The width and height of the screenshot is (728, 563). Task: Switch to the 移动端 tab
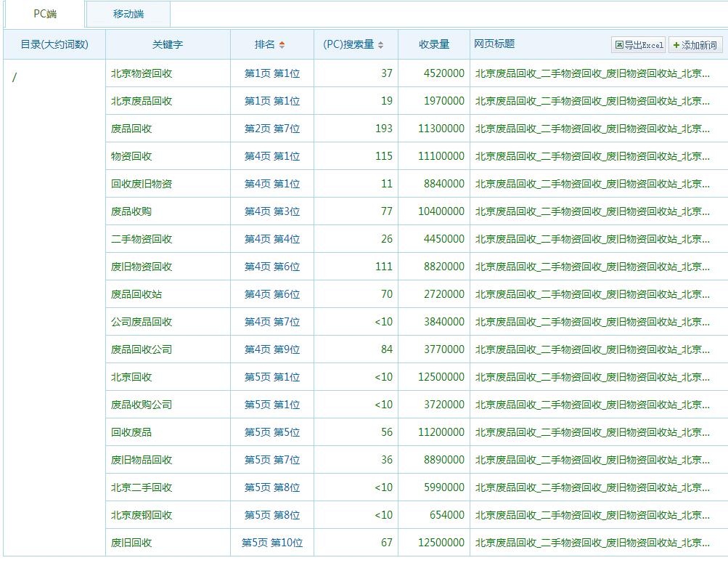[x=128, y=15]
